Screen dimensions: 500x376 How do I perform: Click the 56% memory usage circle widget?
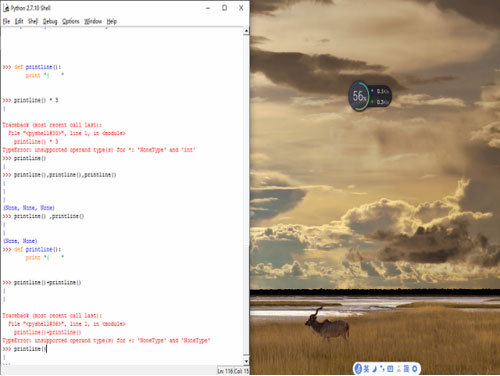(x=359, y=96)
